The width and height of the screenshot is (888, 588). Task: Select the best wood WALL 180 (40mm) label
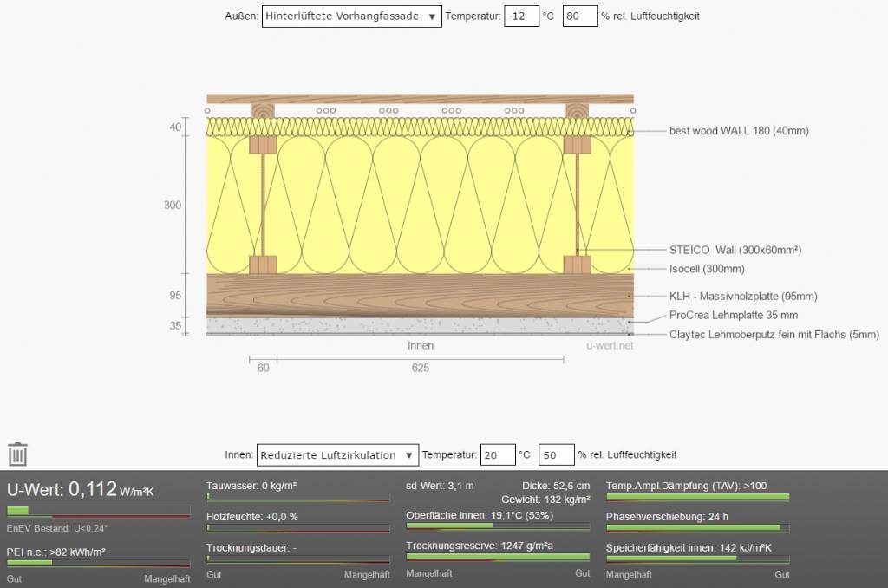point(739,131)
